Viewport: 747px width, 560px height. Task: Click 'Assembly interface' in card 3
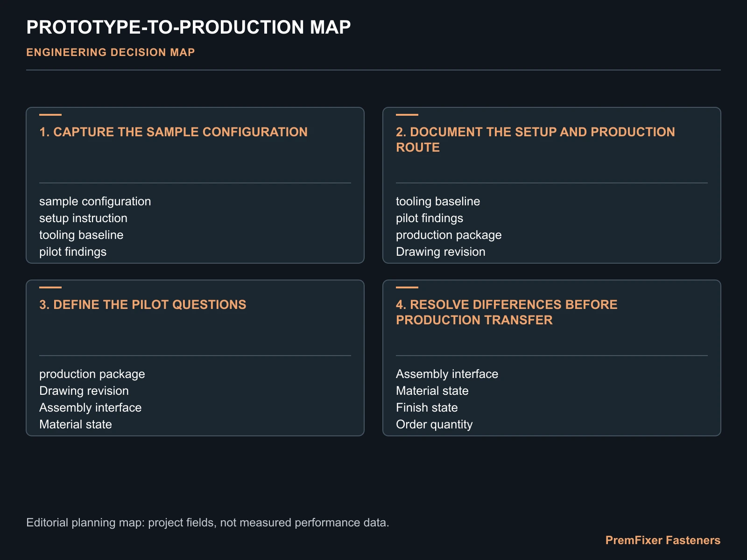pos(91,408)
